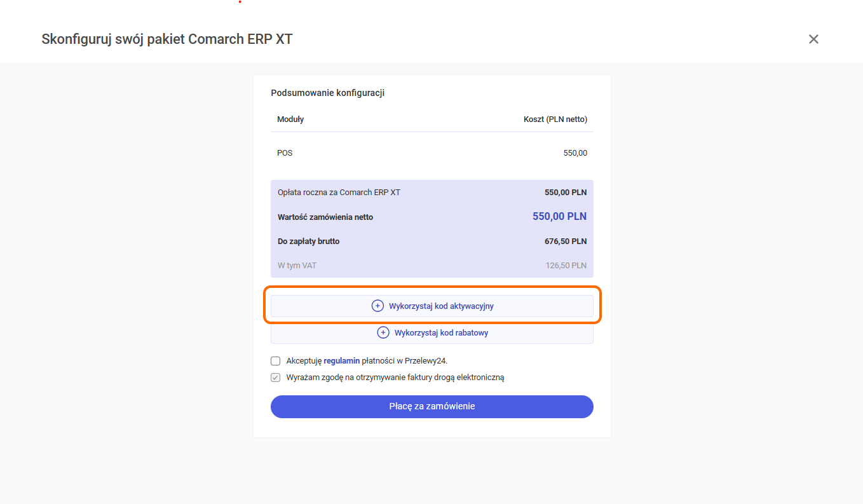Click the plus icon for activation code

pyautogui.click(x=377, y=306)
